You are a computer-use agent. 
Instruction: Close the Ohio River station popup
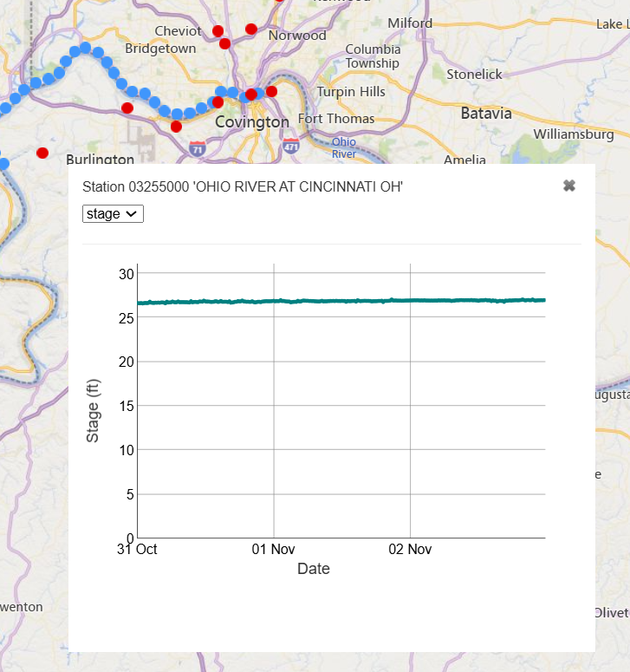568,186
